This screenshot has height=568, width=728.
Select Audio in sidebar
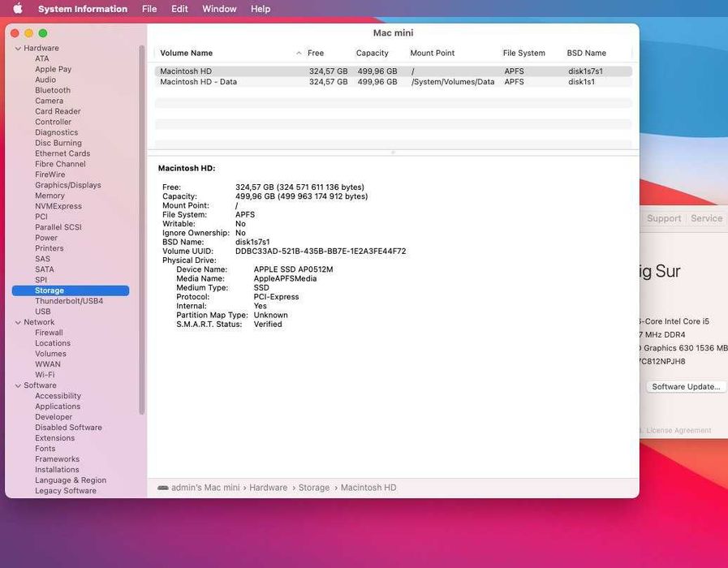tap(45, 80)
